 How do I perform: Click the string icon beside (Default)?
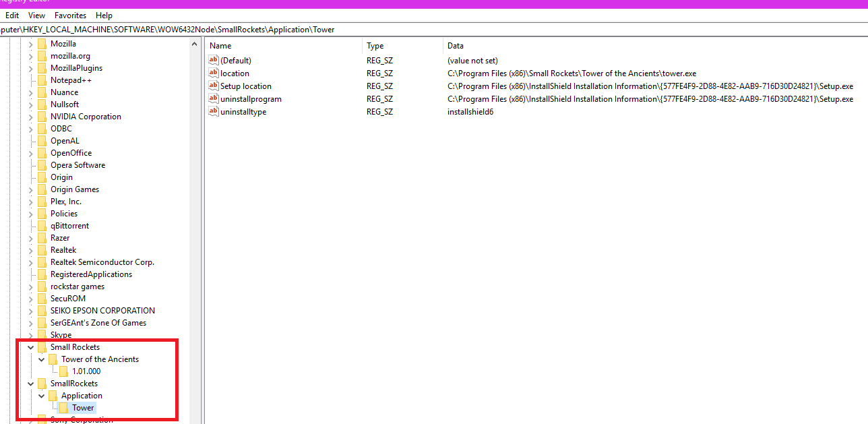point(214,61)
